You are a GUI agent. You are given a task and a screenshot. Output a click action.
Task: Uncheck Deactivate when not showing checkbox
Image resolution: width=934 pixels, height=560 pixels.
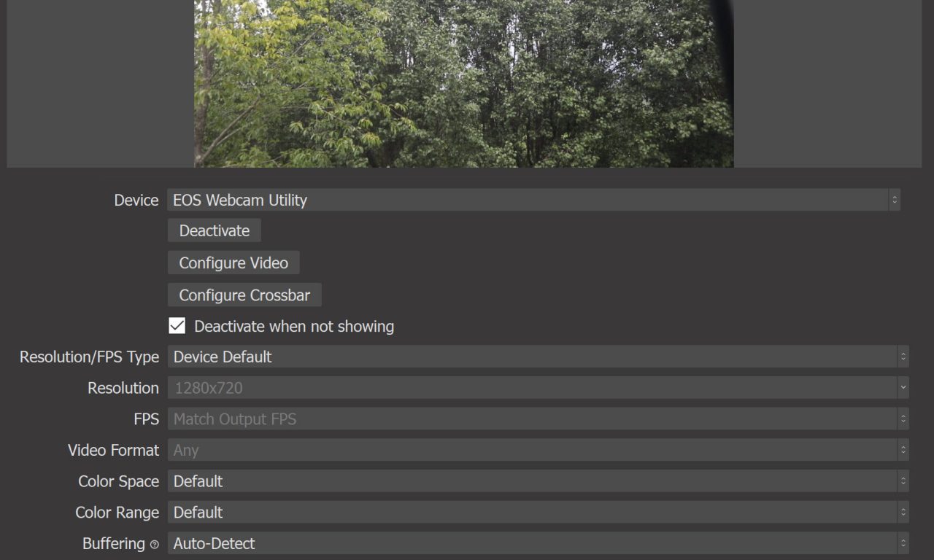click(x=177, y=326)
